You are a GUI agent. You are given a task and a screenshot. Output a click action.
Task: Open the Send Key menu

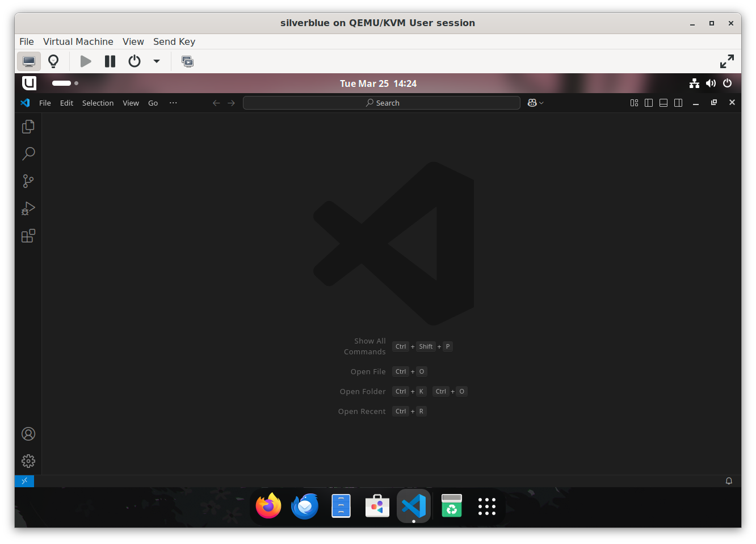pos(174,41)
